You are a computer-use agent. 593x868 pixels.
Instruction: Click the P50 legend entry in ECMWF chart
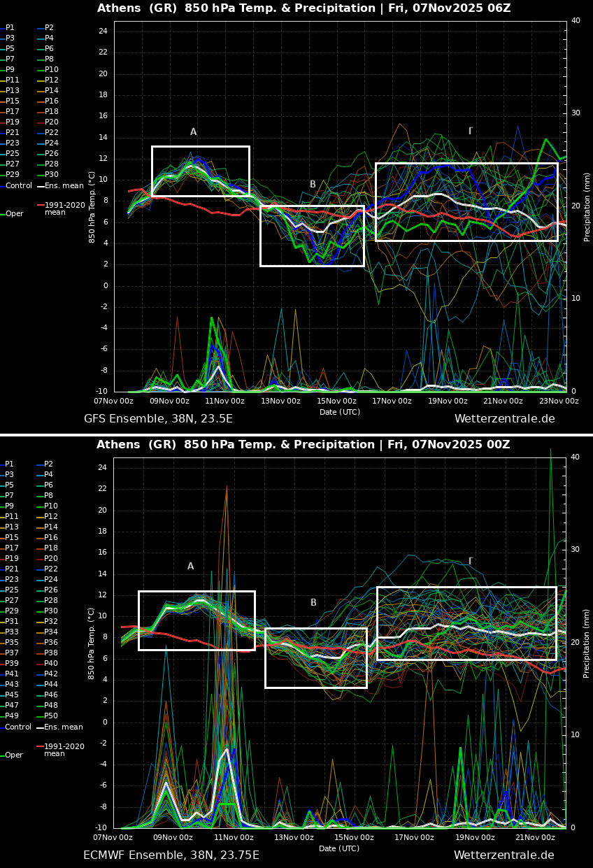click(x=51, y=716)
